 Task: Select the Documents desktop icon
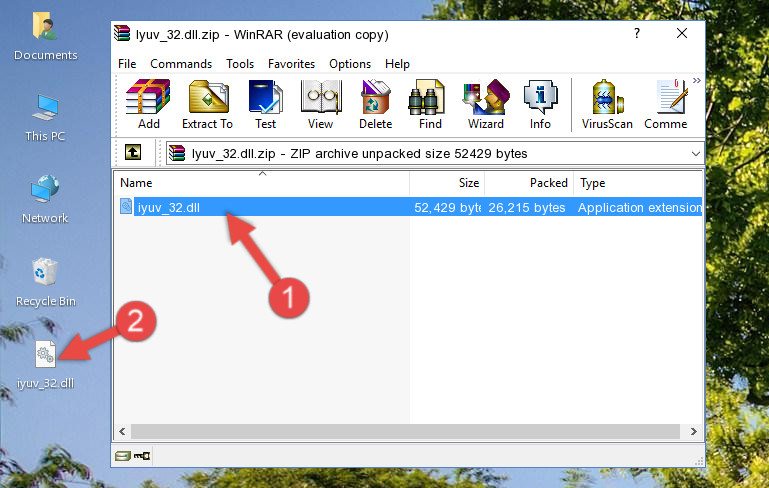[x=46, y=37]
